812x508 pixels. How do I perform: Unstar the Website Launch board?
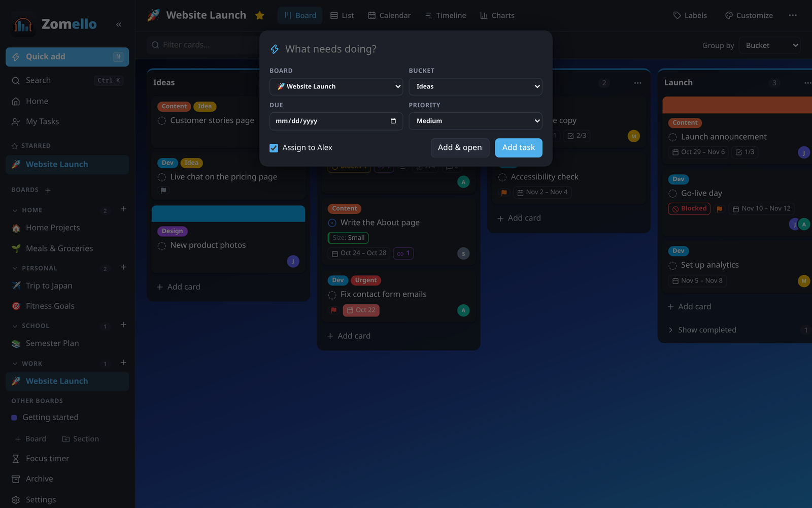[x=260, y=15]
